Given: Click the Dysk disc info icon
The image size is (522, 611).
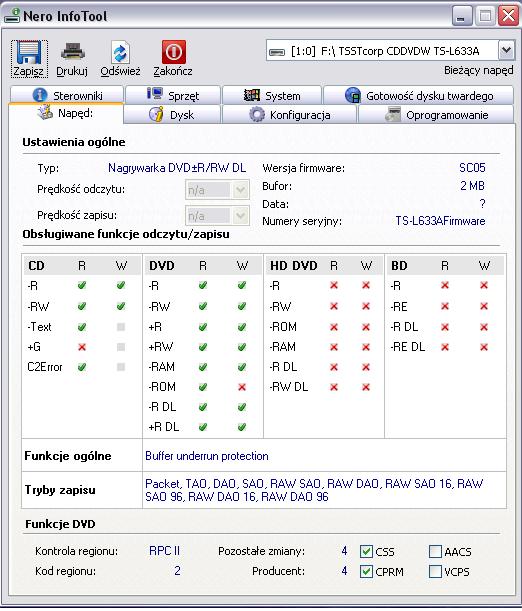Looking at the screenshot, I should pyautogui.click(x=156, y=115).
